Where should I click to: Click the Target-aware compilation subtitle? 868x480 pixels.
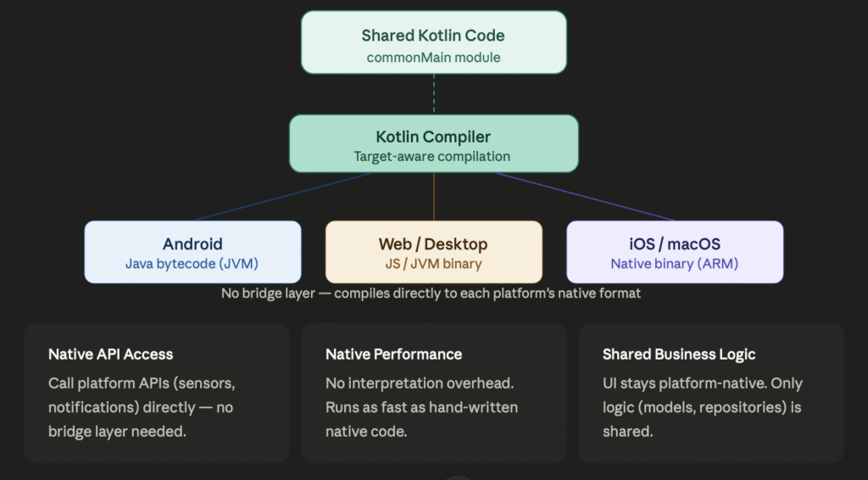tap(433, 157)
